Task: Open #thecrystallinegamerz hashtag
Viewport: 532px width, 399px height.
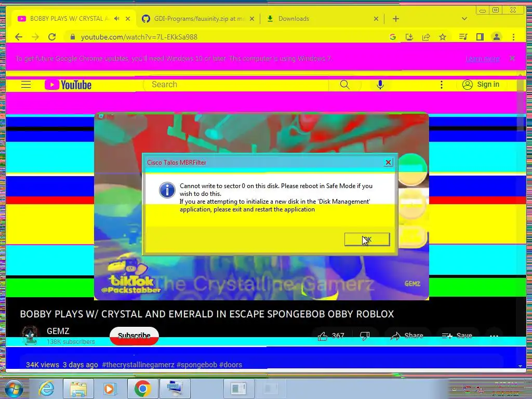Action: click(138, 365)
